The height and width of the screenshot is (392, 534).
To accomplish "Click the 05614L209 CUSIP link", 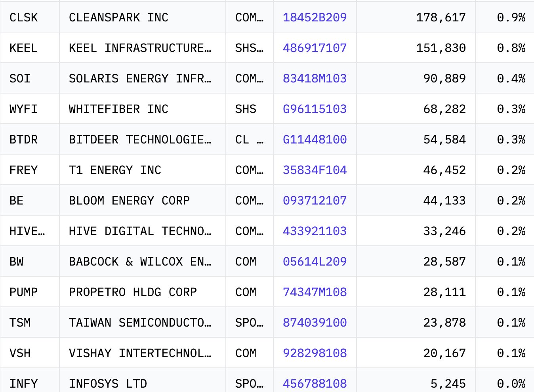I will click(x=315, y=262).
